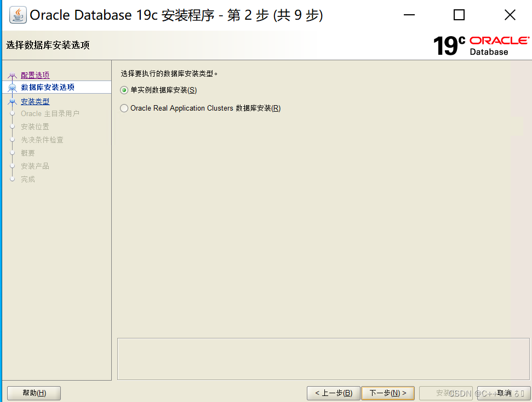Click the 先决条件检查 step text

coord(42,140)
